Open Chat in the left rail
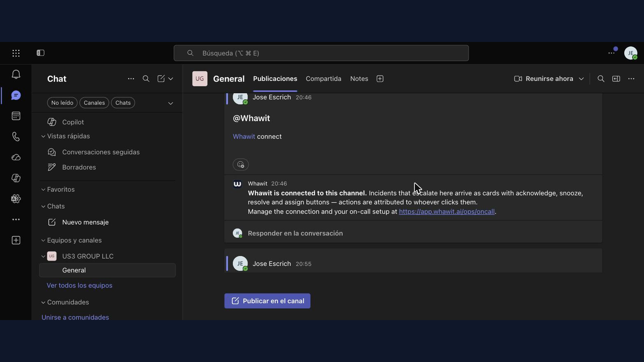This screenshot has height=362, width=644. pyautogui.click(x=16, y=95)
